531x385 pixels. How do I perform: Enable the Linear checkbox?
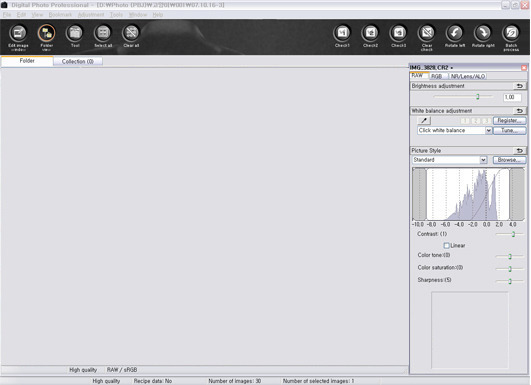446,245
